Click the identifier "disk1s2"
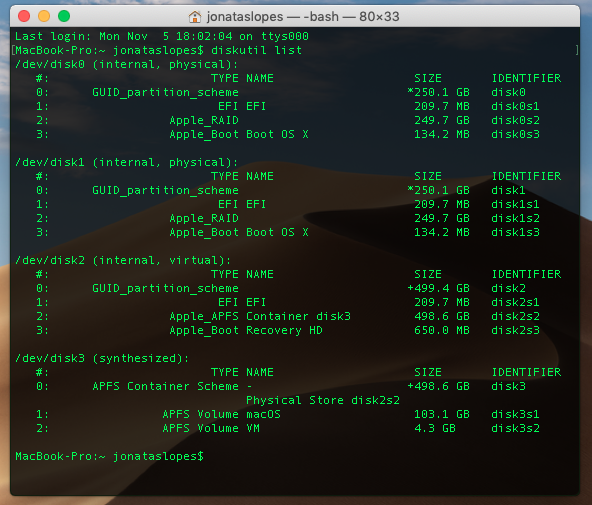The height and width of the screenshot is (505, 592). [x=515, y=219]
